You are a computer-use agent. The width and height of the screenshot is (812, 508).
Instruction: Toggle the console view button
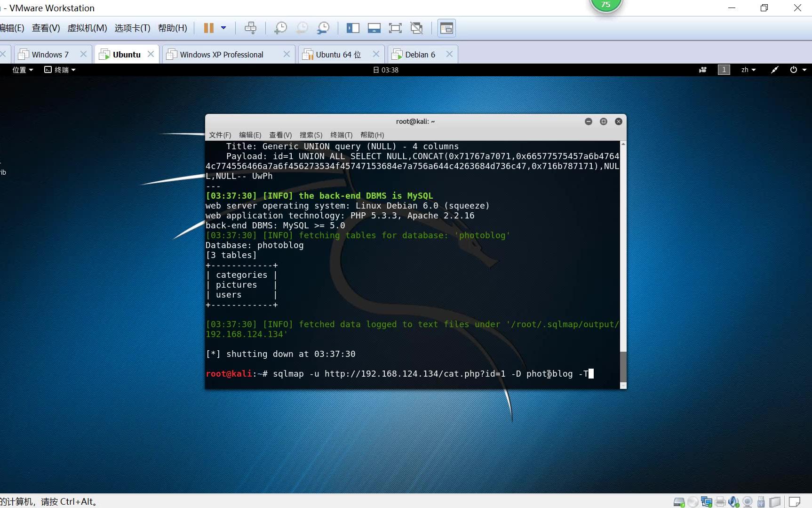pos(446,28)
